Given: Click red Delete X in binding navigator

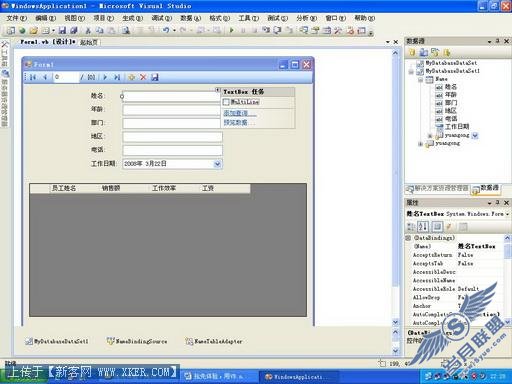Looking at the screenshot, I should (x=143, y=77).
